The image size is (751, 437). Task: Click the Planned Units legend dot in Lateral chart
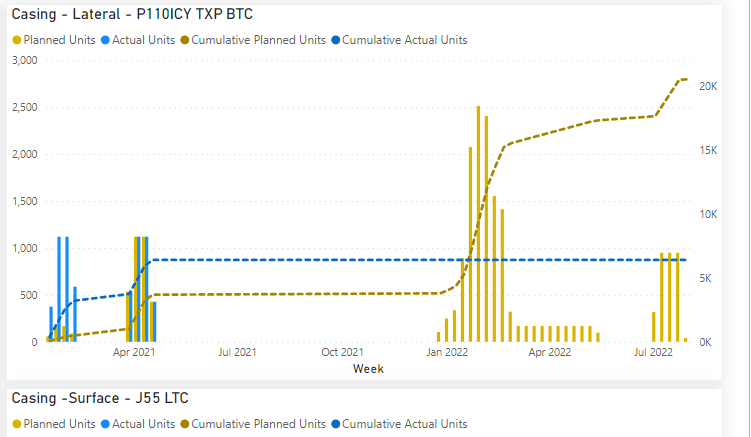tap(16, 40)
